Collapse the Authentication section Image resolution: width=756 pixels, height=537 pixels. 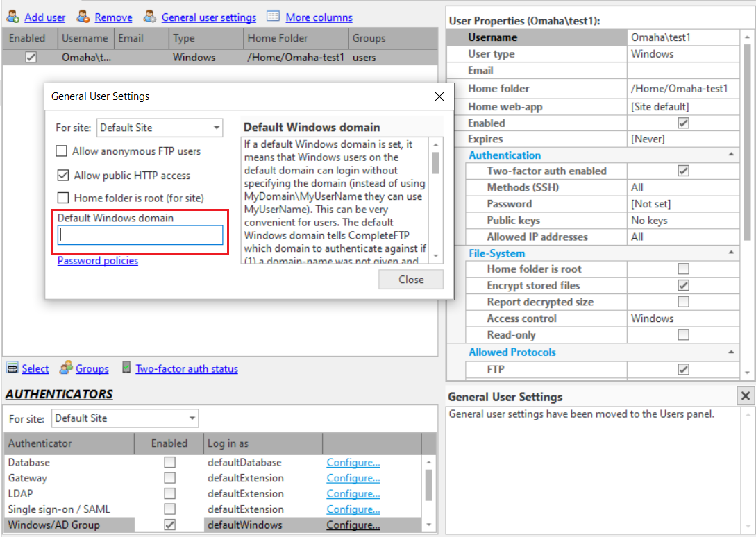click(731, 155)
